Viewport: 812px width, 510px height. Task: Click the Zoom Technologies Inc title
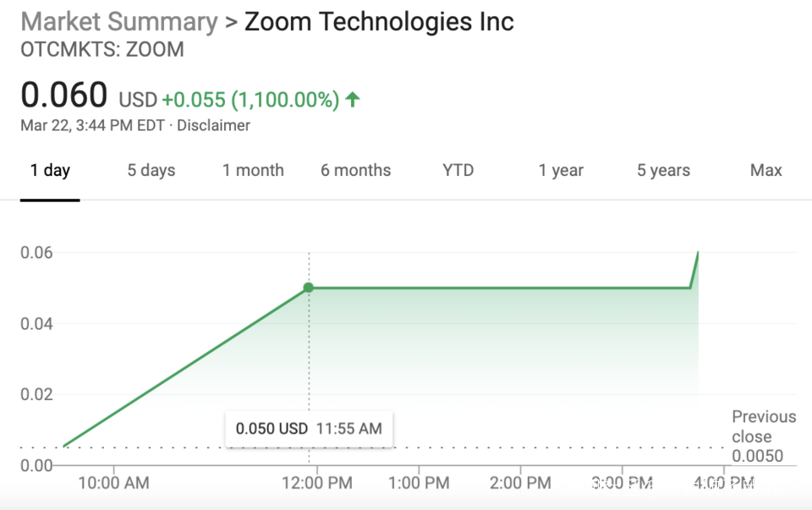pyautogui.click(x=379, y=22)
